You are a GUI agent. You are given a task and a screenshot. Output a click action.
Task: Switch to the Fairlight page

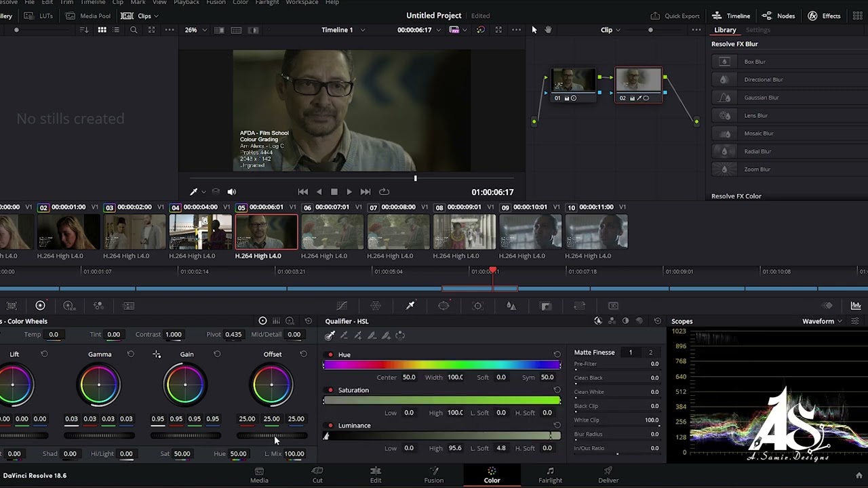tap(550, 475)
